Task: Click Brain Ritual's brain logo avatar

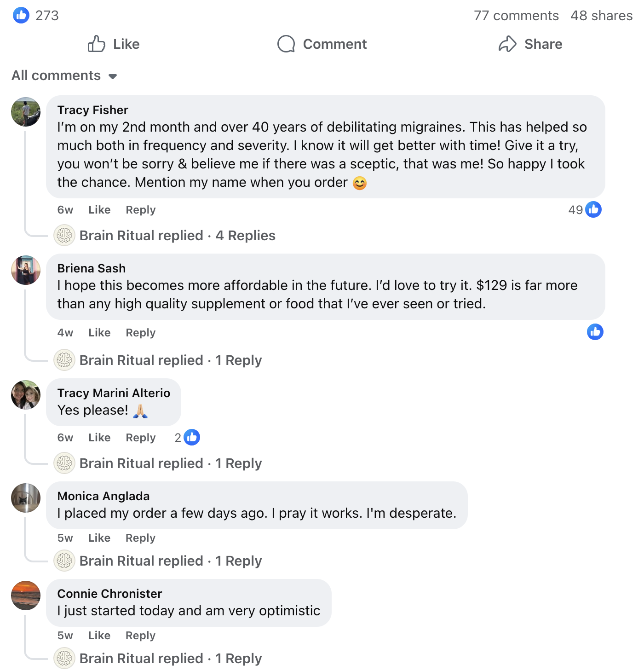Action: click(64, 235)
